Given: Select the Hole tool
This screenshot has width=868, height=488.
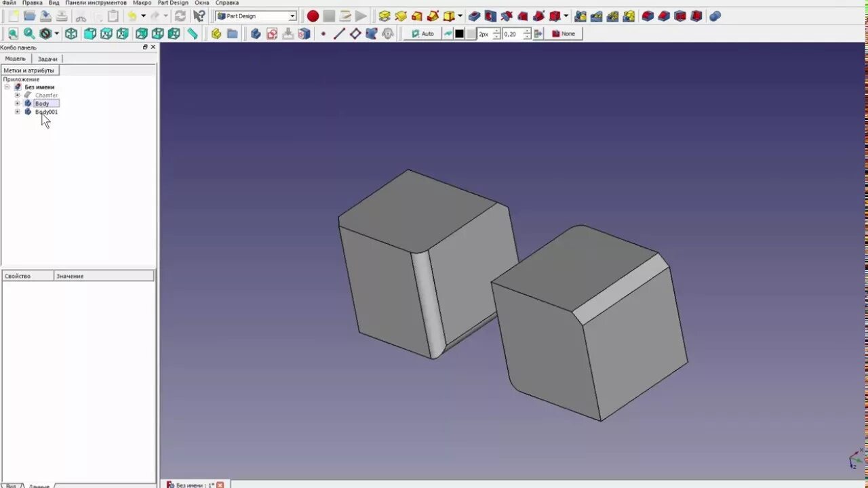Looking at the screenshot, I should pos(490,16).
